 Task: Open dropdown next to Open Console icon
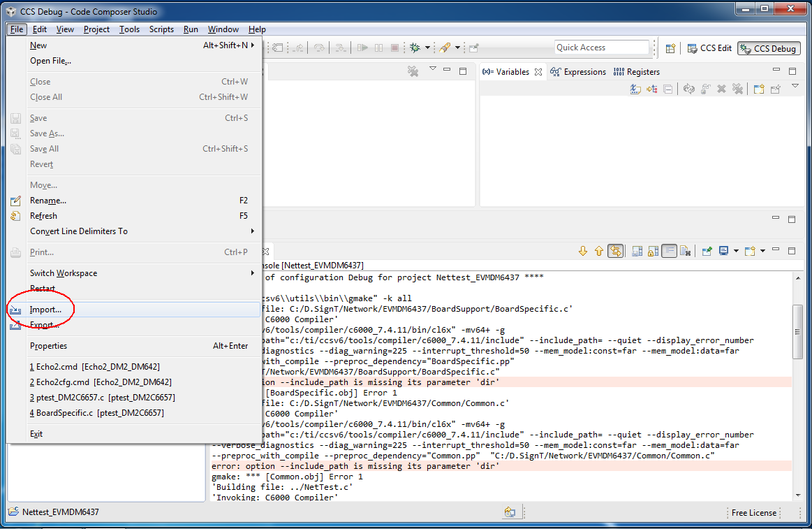pyautogui.click(x=763, y=252)
